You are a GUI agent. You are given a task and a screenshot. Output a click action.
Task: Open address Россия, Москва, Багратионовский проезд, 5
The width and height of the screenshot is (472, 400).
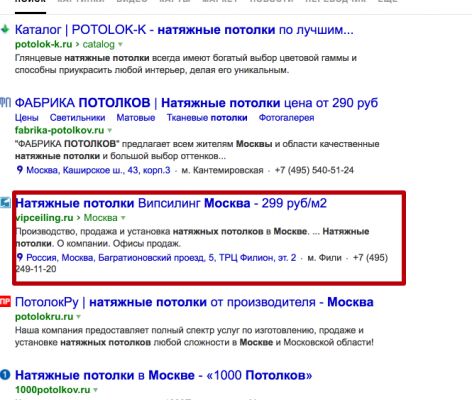[x=161, y=258]
